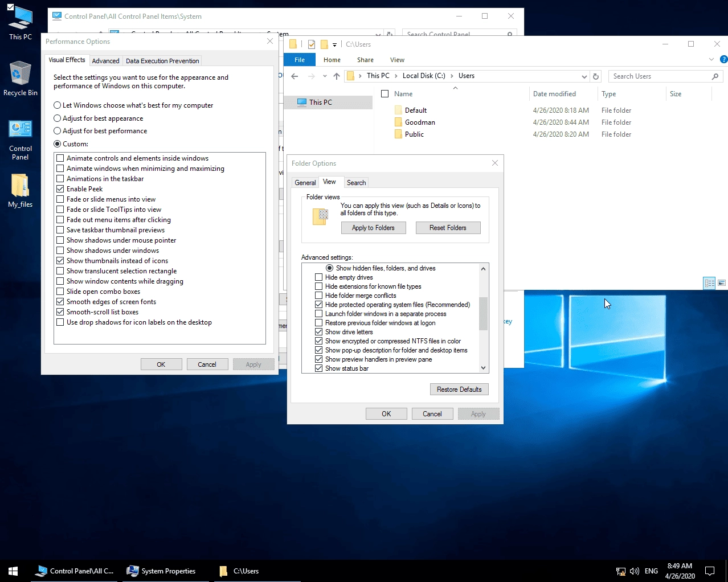
Task: Open the File menu in Explorer
Action: [x=300, y=60]
